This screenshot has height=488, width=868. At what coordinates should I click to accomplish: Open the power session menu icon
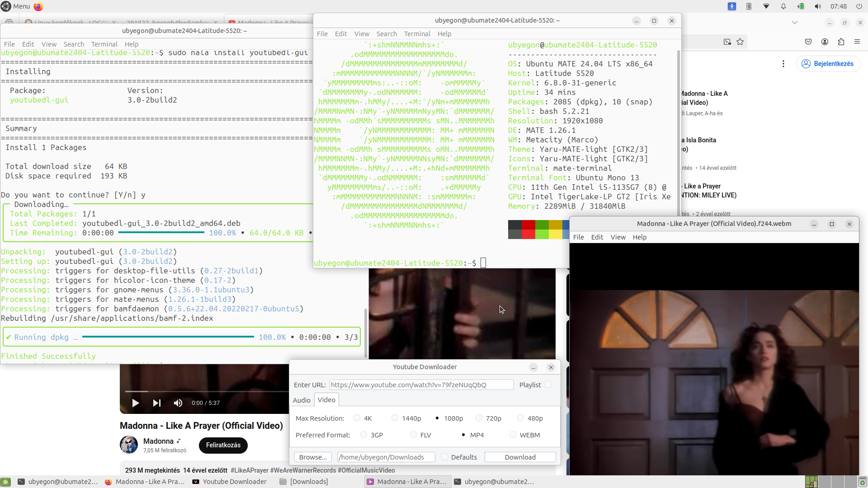point(859,6)
